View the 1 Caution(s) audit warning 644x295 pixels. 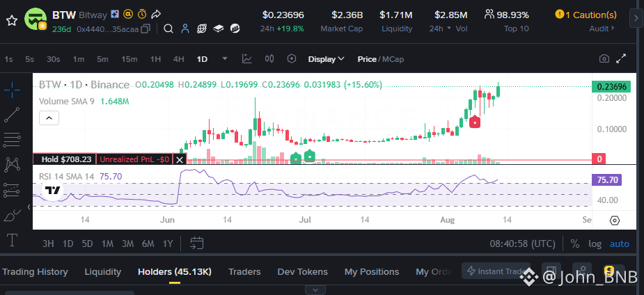coord(586,15)
